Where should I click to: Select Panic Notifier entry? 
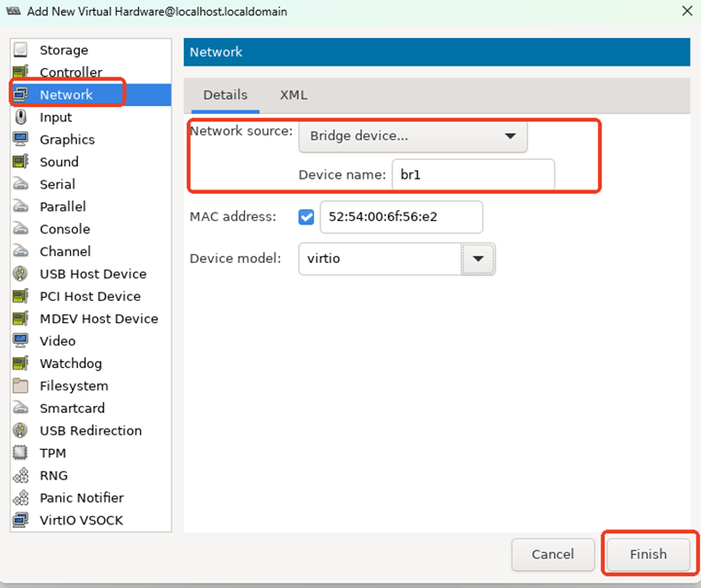[92, 497]
